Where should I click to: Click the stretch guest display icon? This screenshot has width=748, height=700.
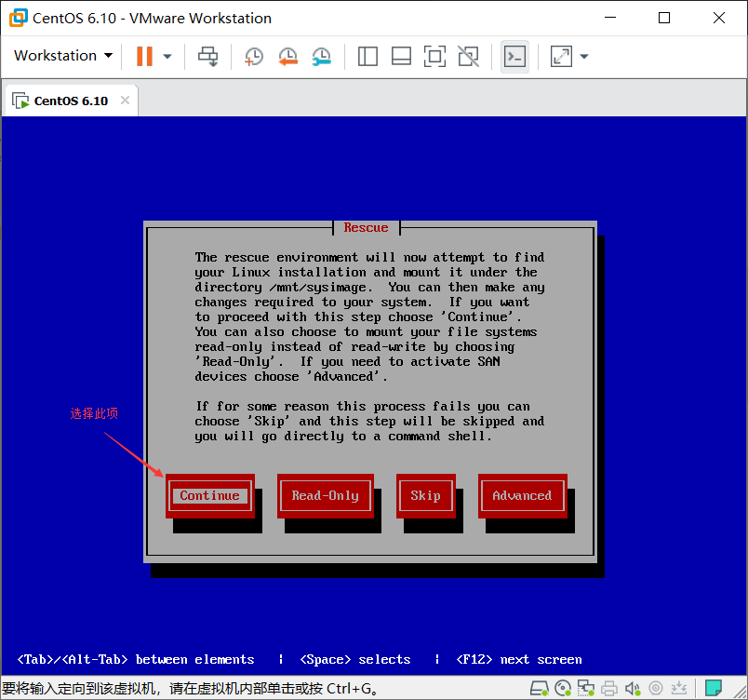[x=562, y=56]
